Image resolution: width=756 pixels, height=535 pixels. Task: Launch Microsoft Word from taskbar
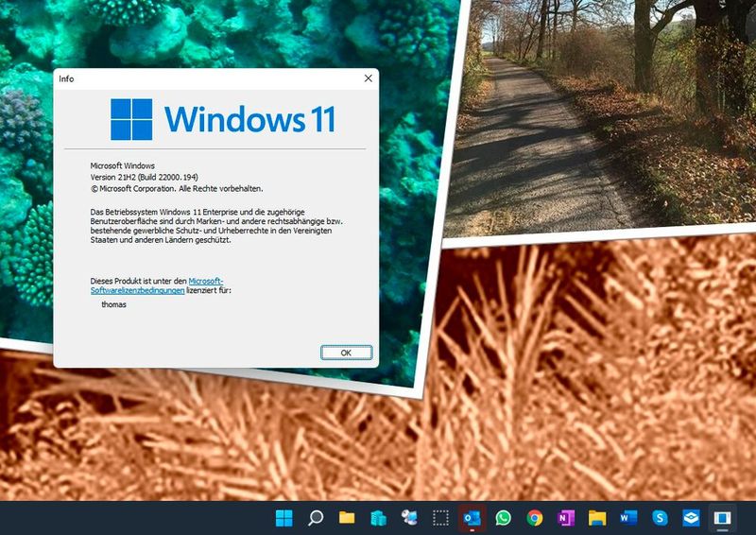(x=628, y=518)
